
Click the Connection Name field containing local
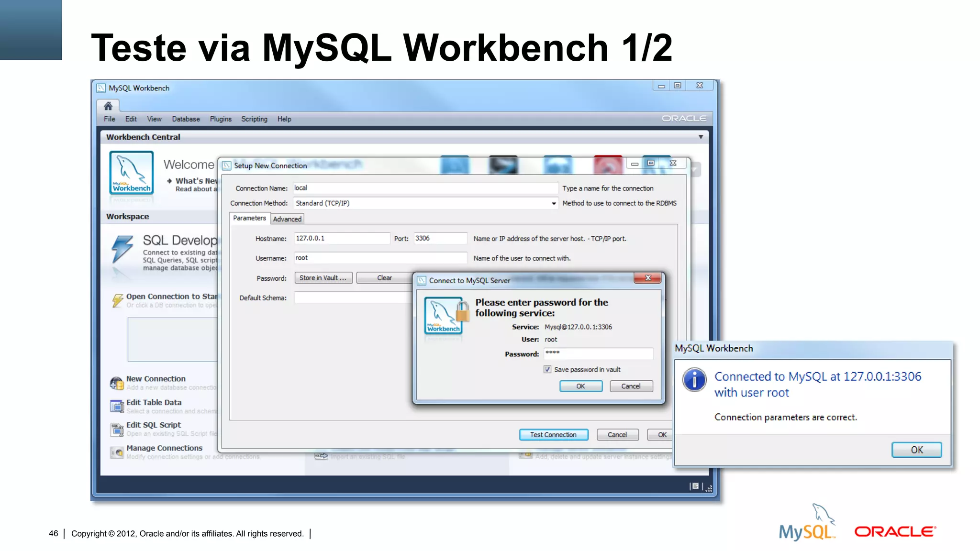point(425,188)
